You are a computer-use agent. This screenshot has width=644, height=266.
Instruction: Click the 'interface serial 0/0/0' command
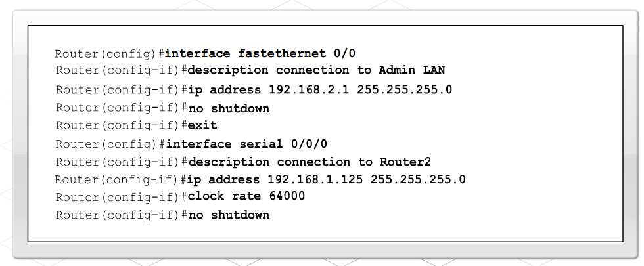click(x=246, y=144)
